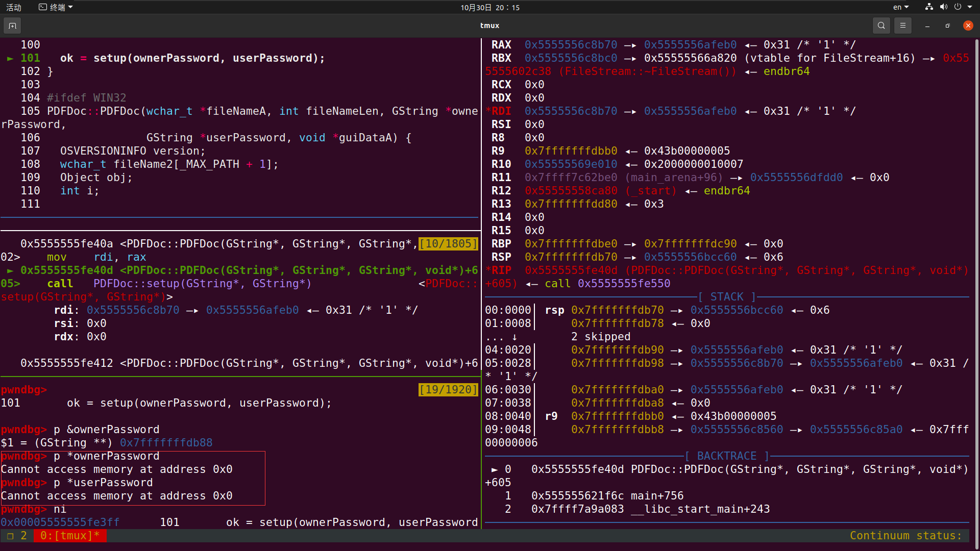Viewport: 980px width, 551px height.
Task: Click the RSP value 0x7fffffffdb70
Action: click(x=571, y=257)
